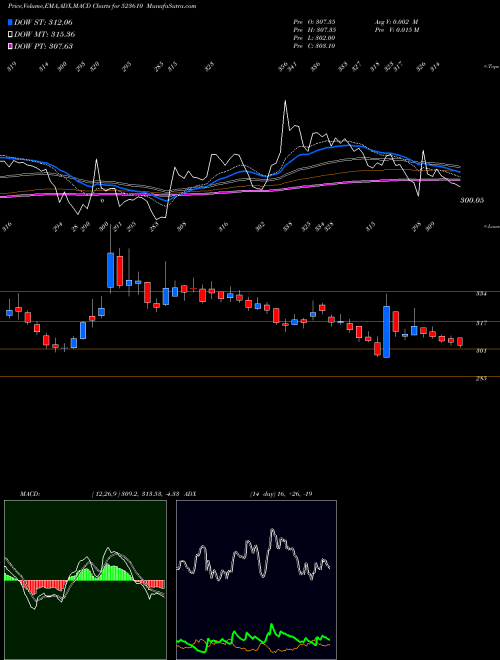Viewport: 500px width, 660px height.
Task: Click the tallest blue candle on the left
Action: 110,270
